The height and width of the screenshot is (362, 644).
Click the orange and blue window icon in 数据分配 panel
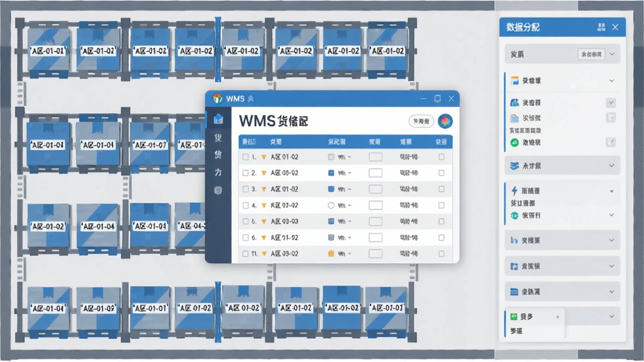(514, 80)
